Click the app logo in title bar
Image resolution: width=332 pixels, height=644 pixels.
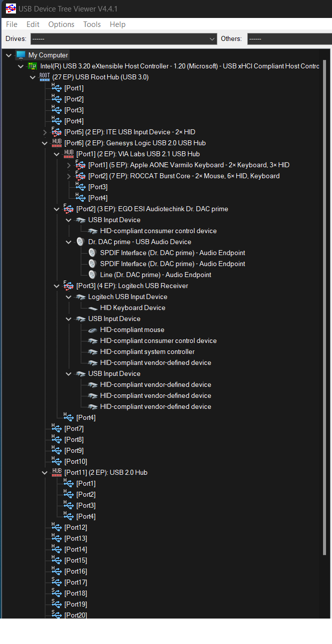[10, 8]
